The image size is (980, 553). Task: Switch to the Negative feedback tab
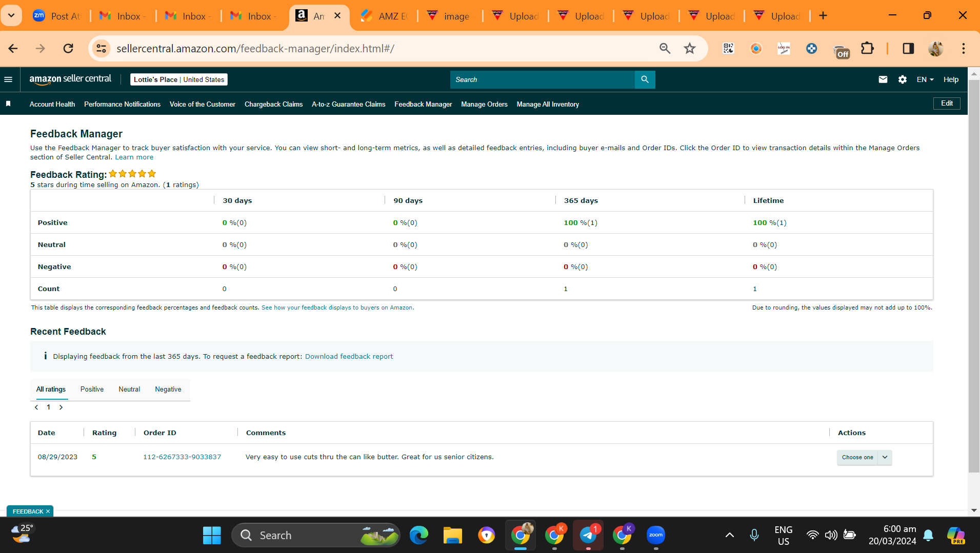[168, 390]
